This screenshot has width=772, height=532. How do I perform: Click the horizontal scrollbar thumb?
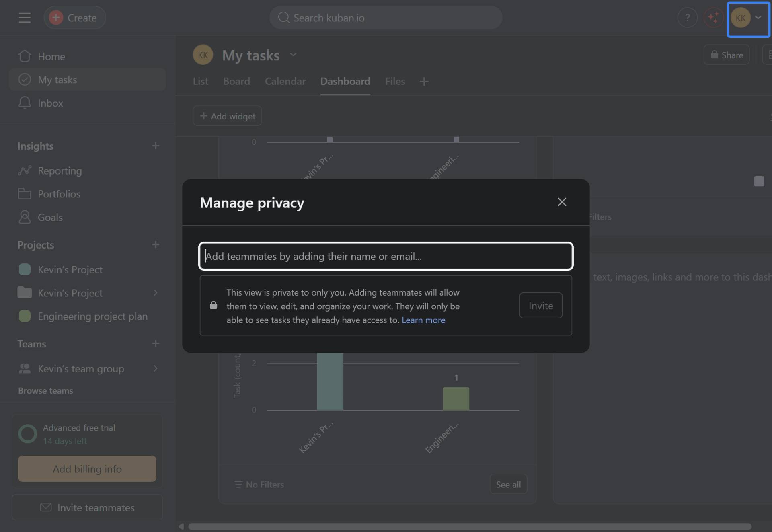tap(470, 526)
